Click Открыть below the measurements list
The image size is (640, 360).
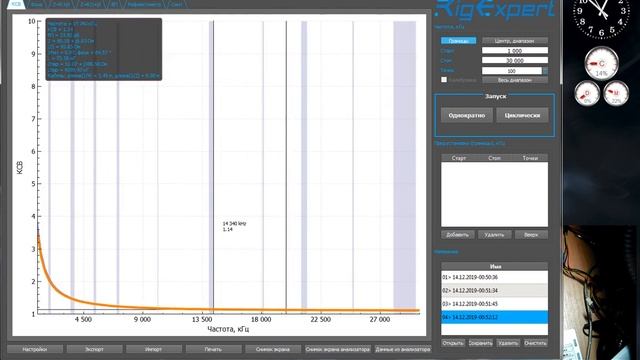pyautogui.click(x=453, y=343)
